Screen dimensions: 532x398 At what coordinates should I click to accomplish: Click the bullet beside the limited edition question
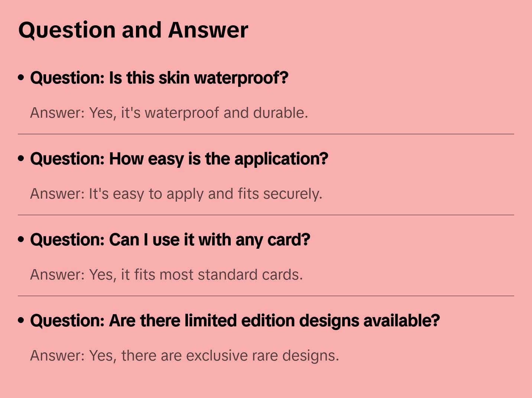[21, 321]
